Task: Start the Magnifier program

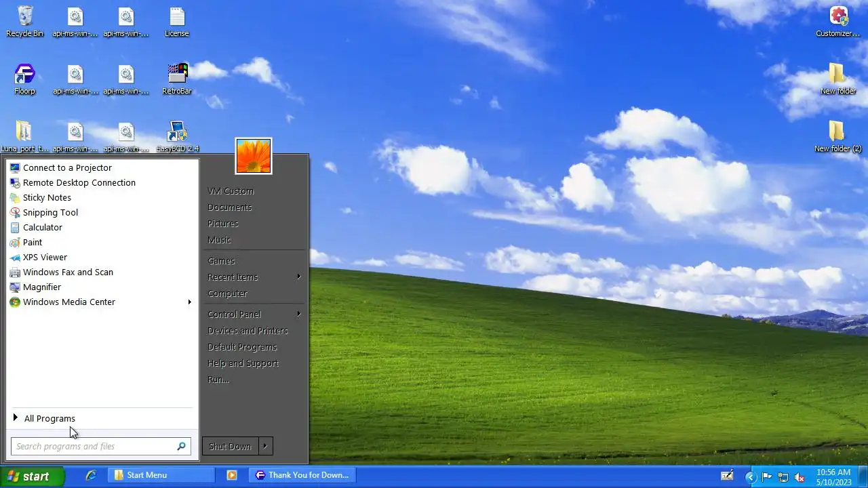Action: 102,287
